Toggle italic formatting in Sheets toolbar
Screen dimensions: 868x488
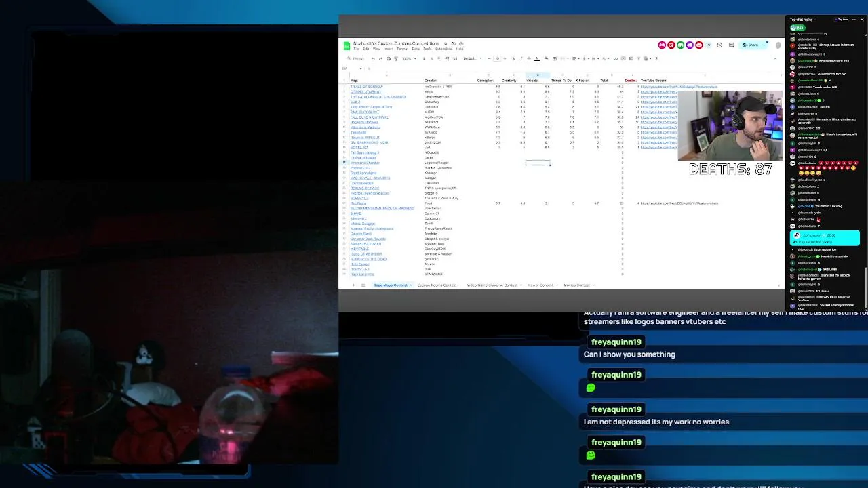(x=521, y=58)
